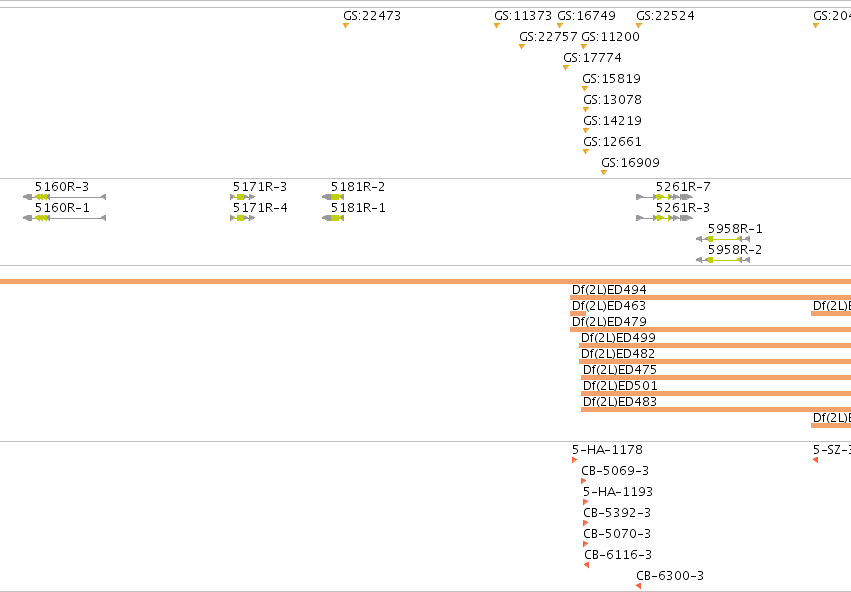Click the 5160R-3 gene model glyph

pos(65,197)
